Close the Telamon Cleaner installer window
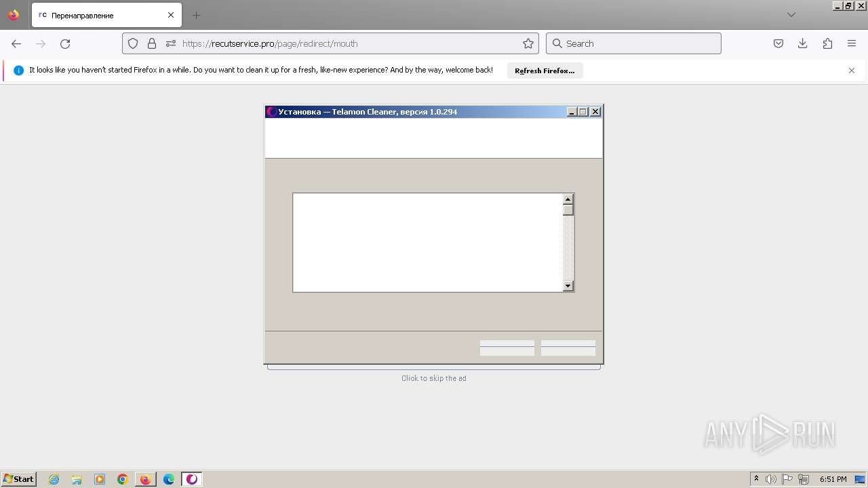Image resolution: width=868 pixels, height=488 pixels. tap(595, 112)
